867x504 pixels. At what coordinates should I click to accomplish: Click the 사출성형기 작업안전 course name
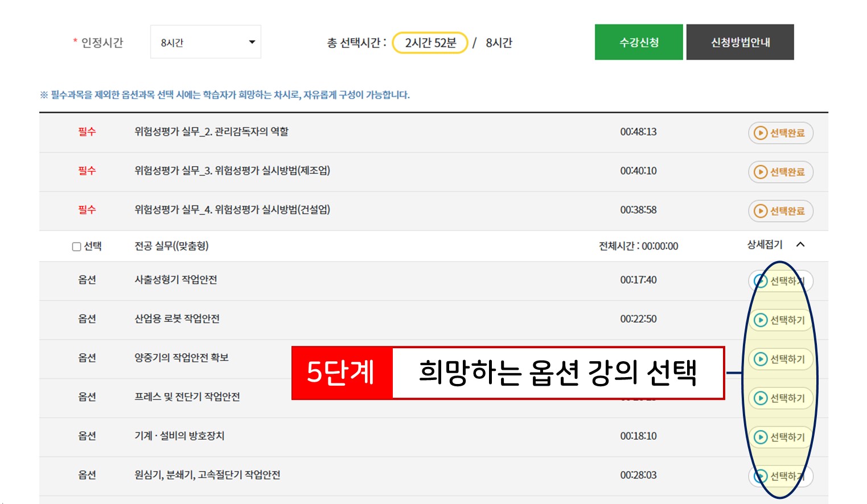(175, 279)
